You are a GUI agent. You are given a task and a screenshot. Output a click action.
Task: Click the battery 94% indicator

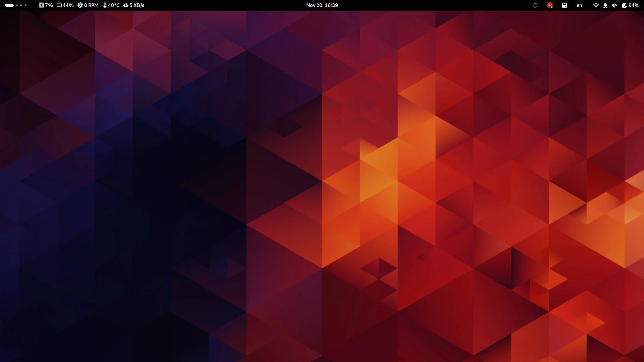(631, 5)
